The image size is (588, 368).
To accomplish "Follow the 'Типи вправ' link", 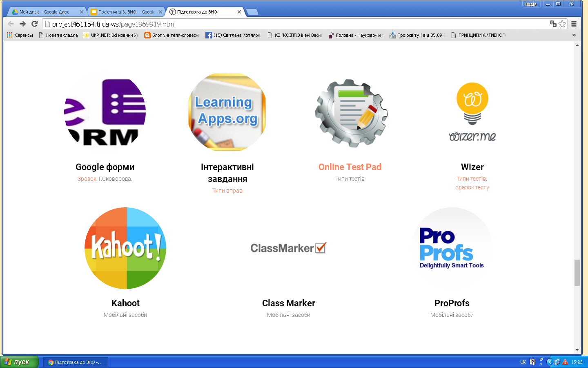I will pos(227,191).
